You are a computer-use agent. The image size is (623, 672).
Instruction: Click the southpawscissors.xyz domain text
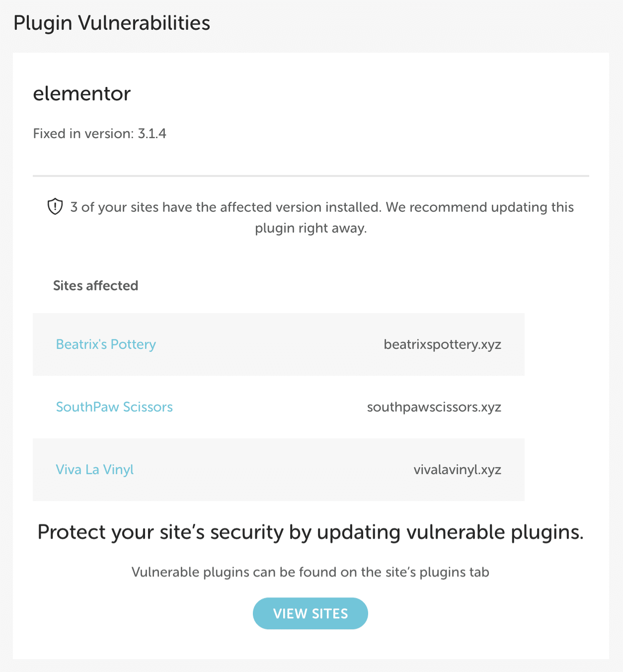(x=434, y=407)
